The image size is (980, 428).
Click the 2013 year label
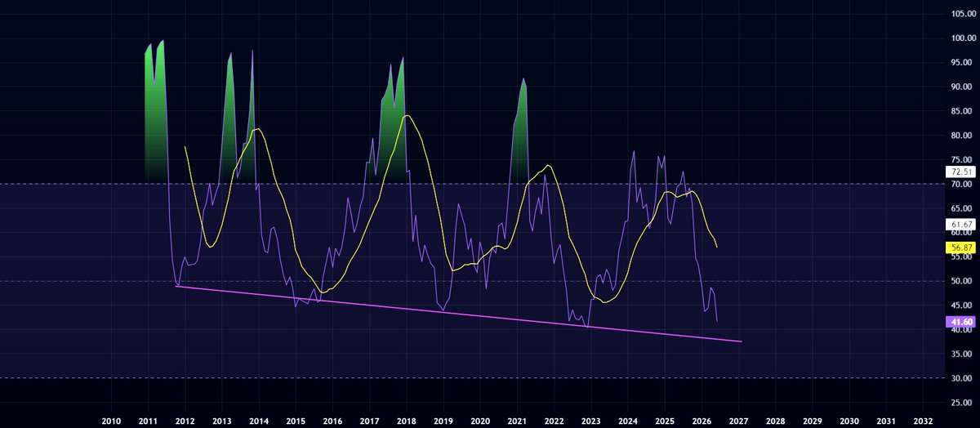pos(222,420)
